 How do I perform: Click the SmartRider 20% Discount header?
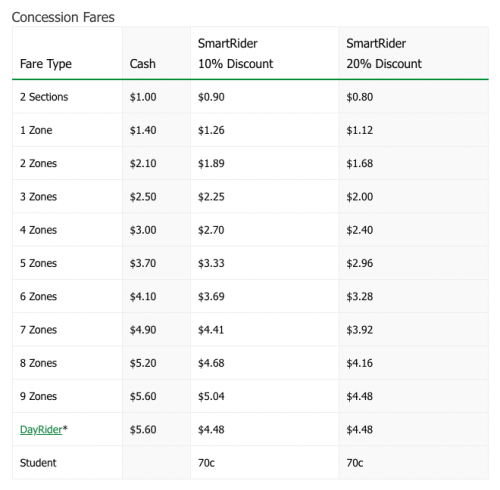coord(384,53)
